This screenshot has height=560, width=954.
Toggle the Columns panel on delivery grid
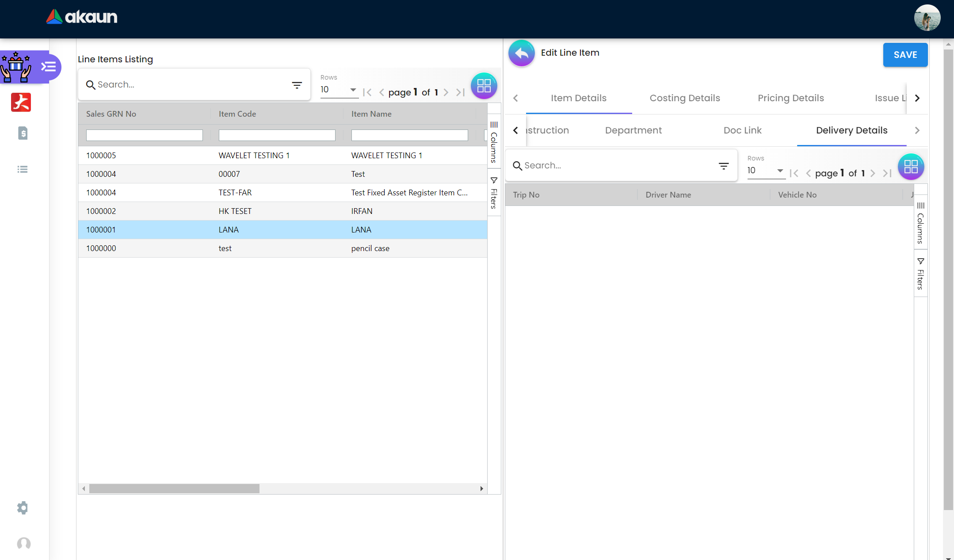[920, 223]
